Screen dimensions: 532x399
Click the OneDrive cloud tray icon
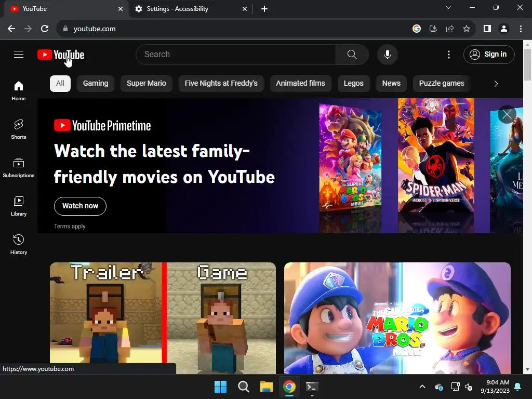coord(438,387)
